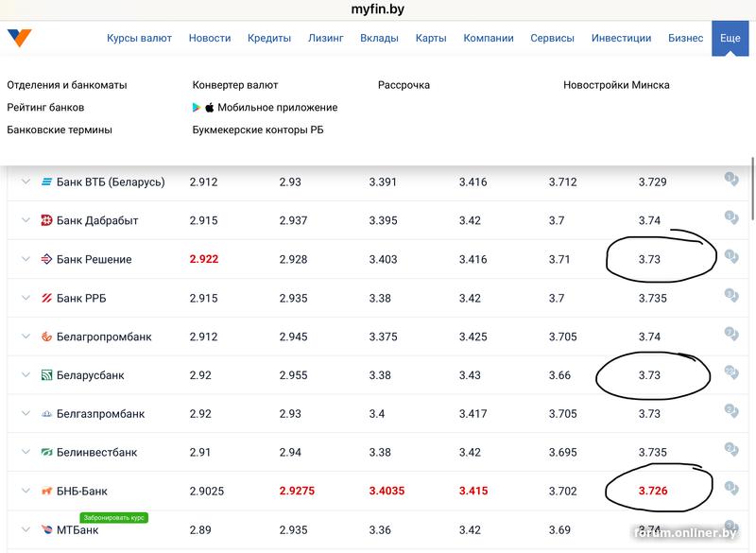Click the Belarusbank logo icon
The image size is (756, 553).
[46, 375]
